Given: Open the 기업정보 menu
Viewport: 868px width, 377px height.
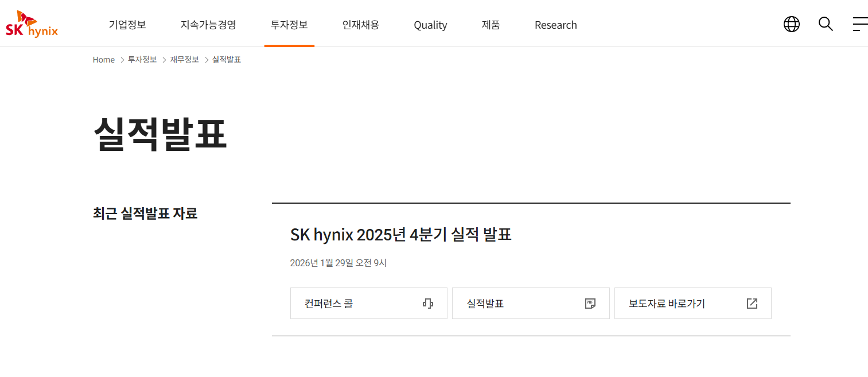Looking at the screenshot, I should (x=127, y=25).
